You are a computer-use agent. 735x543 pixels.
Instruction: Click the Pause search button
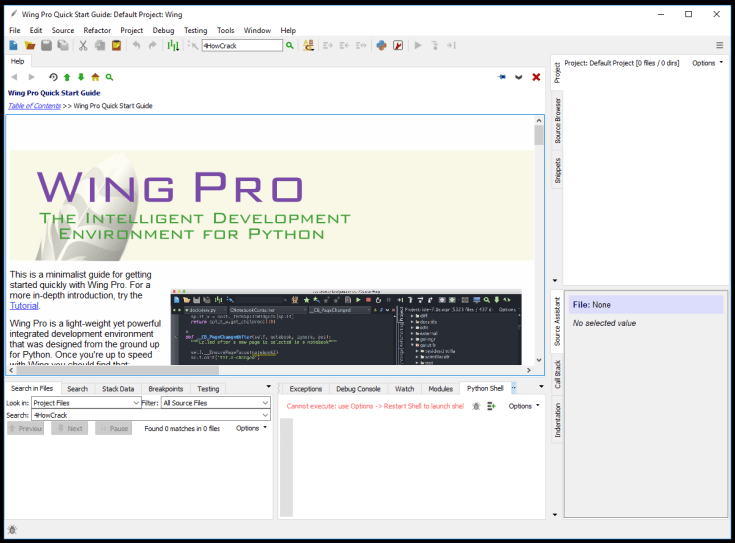[x=113, y=429]
